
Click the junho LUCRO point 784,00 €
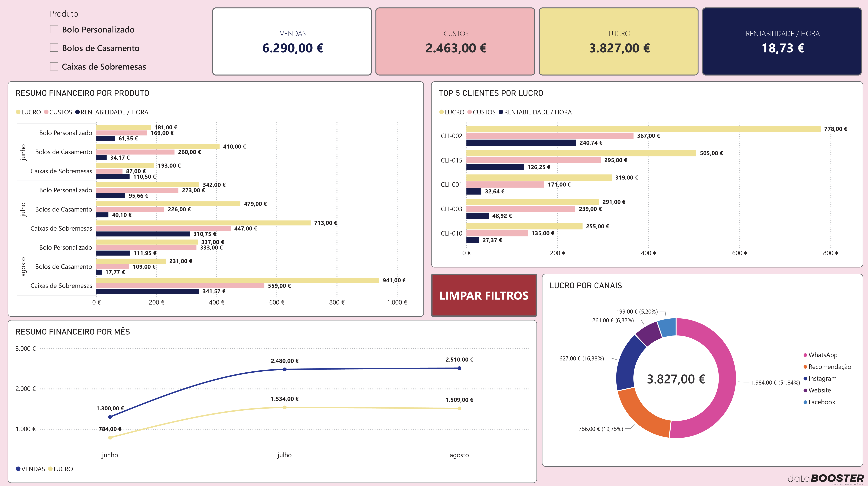coord(110,437)
